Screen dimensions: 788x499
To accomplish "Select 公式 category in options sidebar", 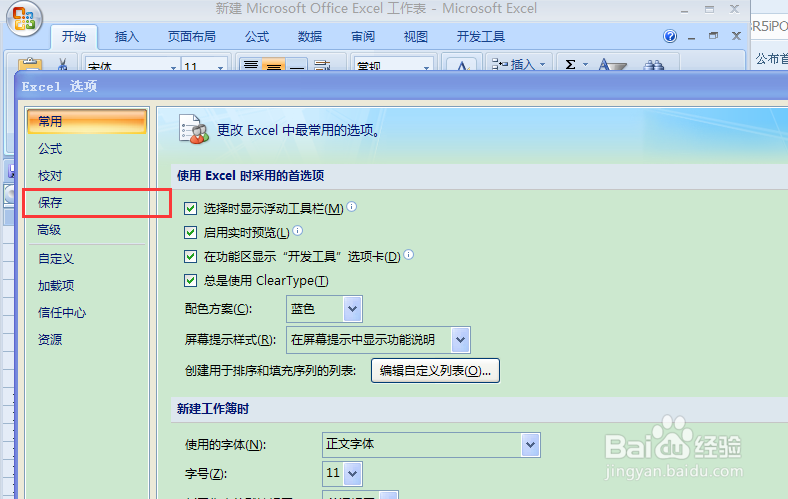I will 87,149.
